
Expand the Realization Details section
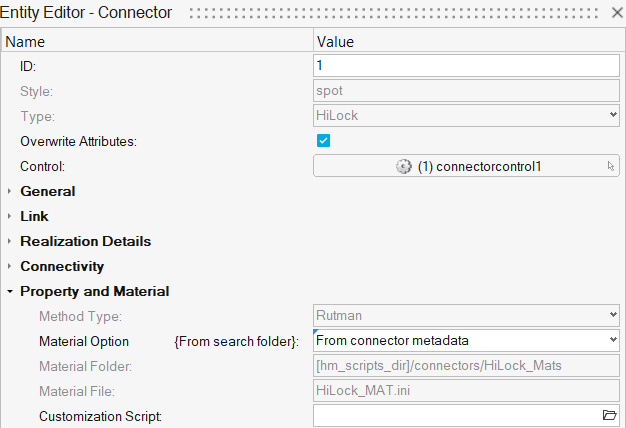click(x=10, y=241)
